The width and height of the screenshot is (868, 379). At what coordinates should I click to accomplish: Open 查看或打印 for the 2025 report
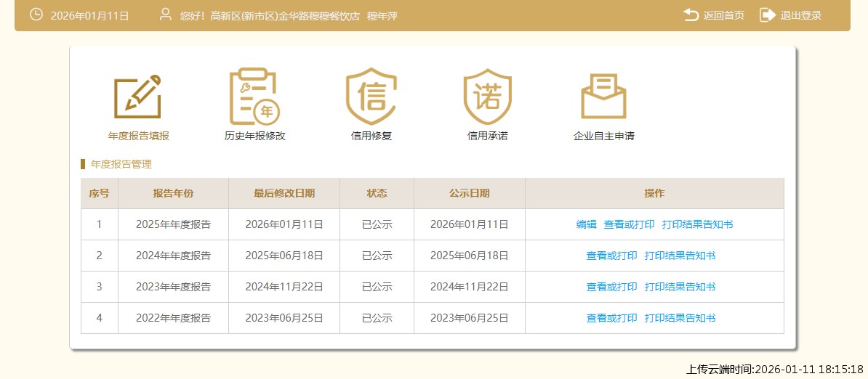click(x=629, y=224)
